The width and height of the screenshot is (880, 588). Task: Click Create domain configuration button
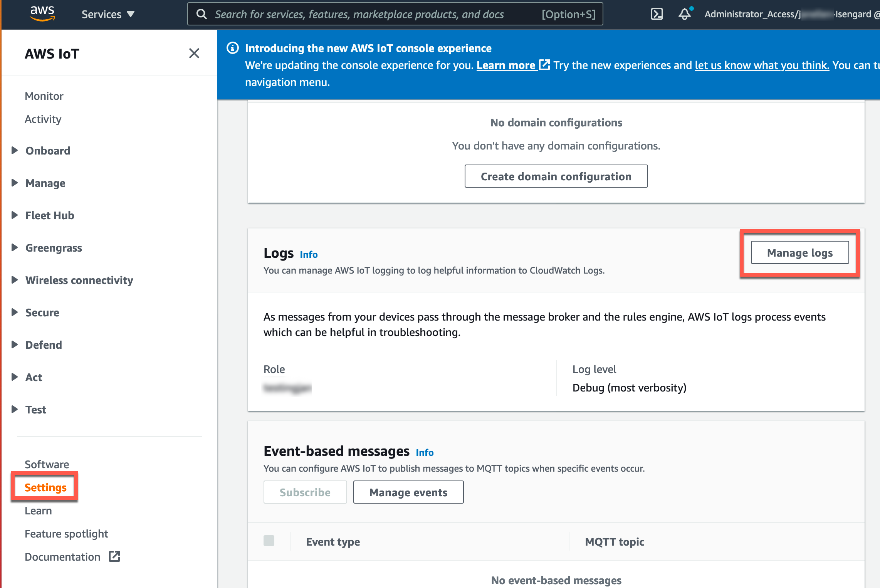(556, 176)
